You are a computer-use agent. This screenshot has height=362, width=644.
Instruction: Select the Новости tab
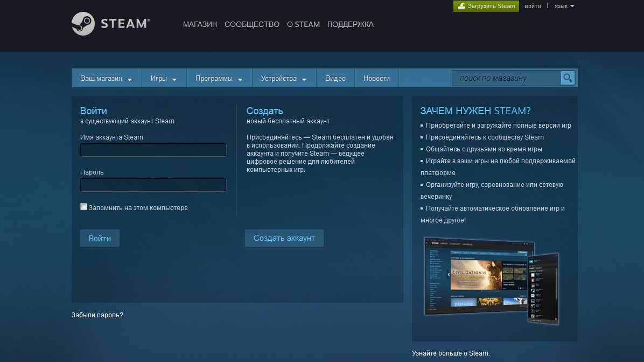pyautogui.click(x=376, y=78)
